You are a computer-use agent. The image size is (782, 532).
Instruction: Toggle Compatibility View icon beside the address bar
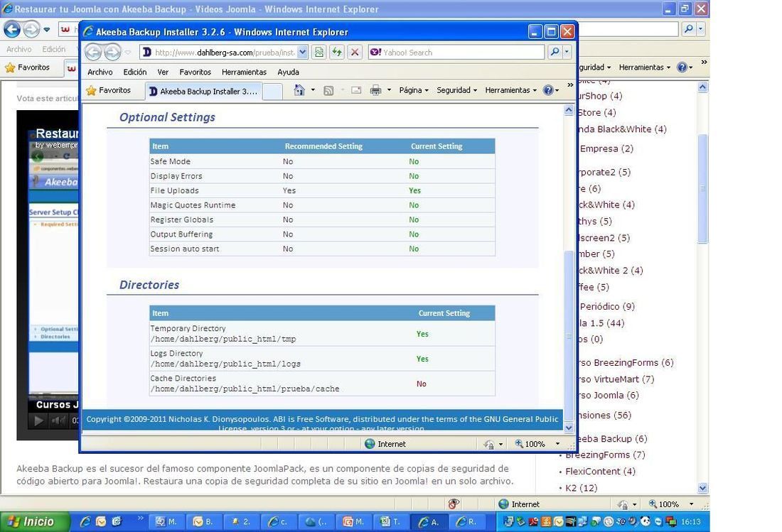tap(319, 52)
